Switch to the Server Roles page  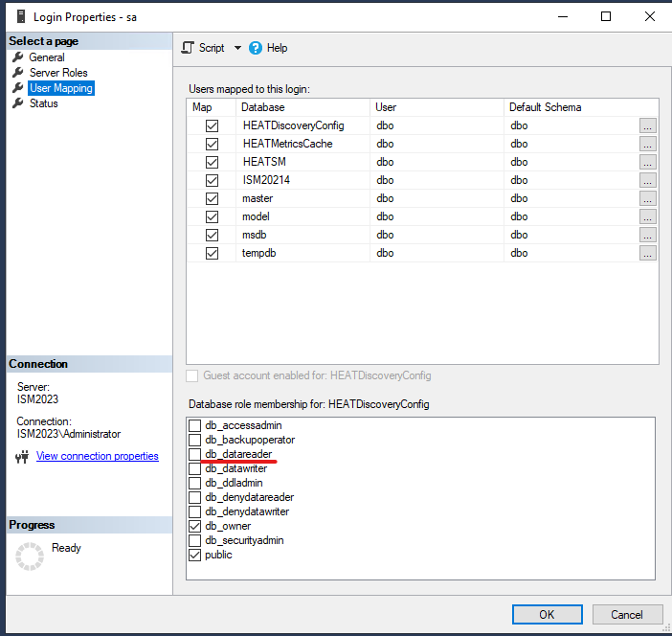(57, 73)
